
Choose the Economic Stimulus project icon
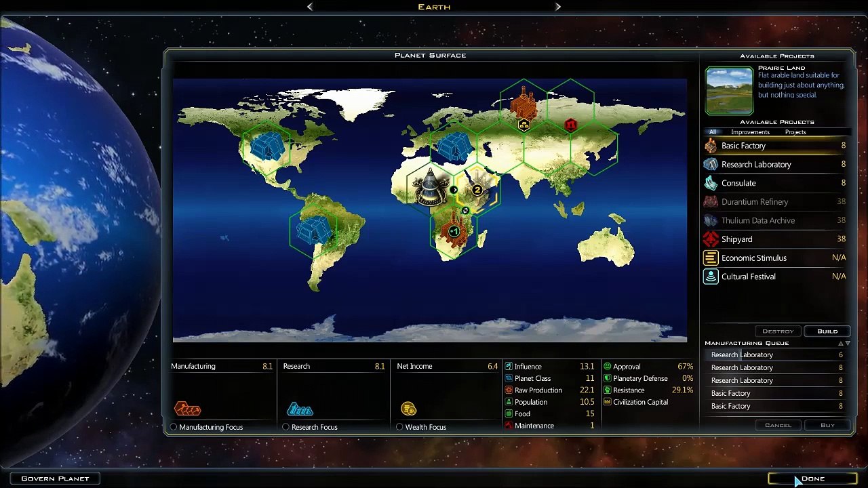pyautogui.click(x=711, y=258)
